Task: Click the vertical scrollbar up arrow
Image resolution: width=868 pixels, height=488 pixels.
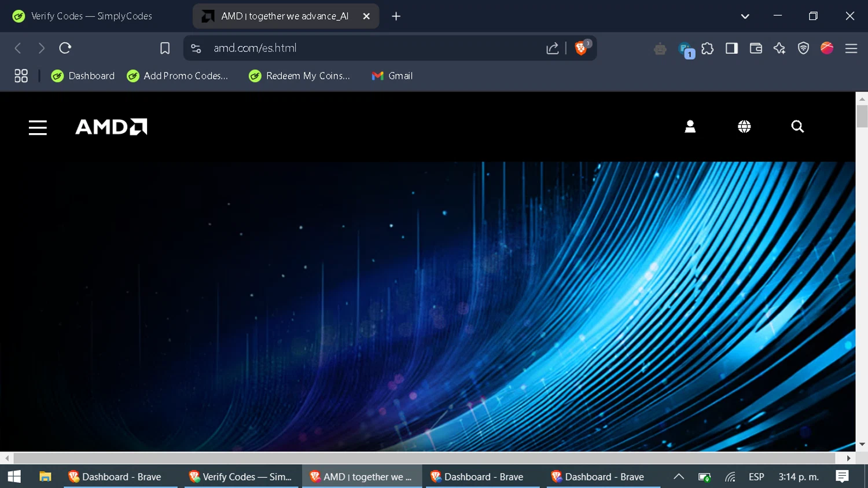Action: point(862,99)
